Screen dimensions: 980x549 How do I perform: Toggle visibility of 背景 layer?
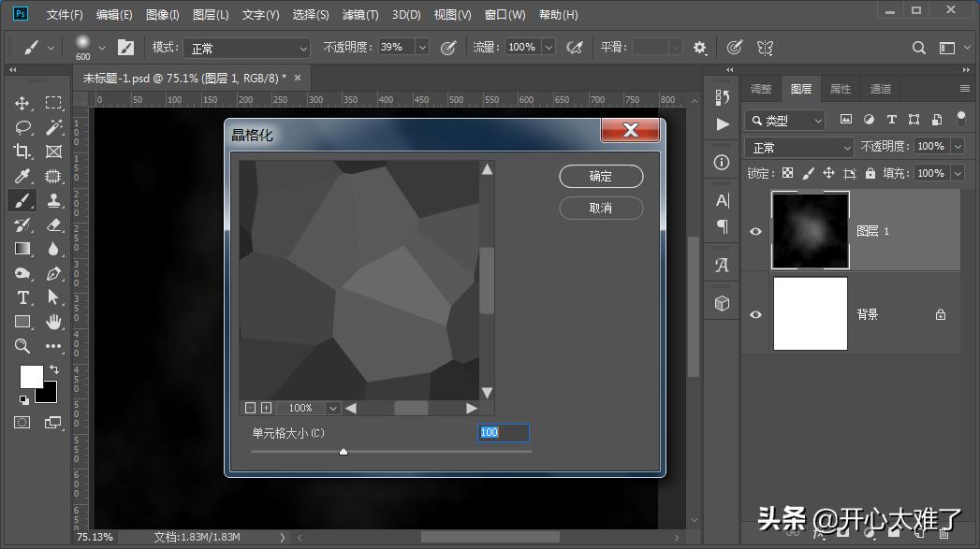pos(755,314)
